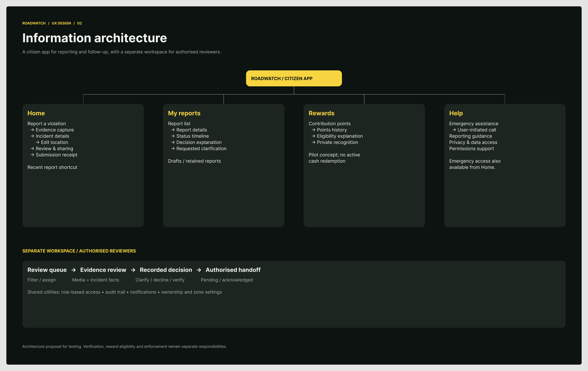Click the arrow before 'Decision explanation'
Screen dimensions: 588x371
(173, 142)
